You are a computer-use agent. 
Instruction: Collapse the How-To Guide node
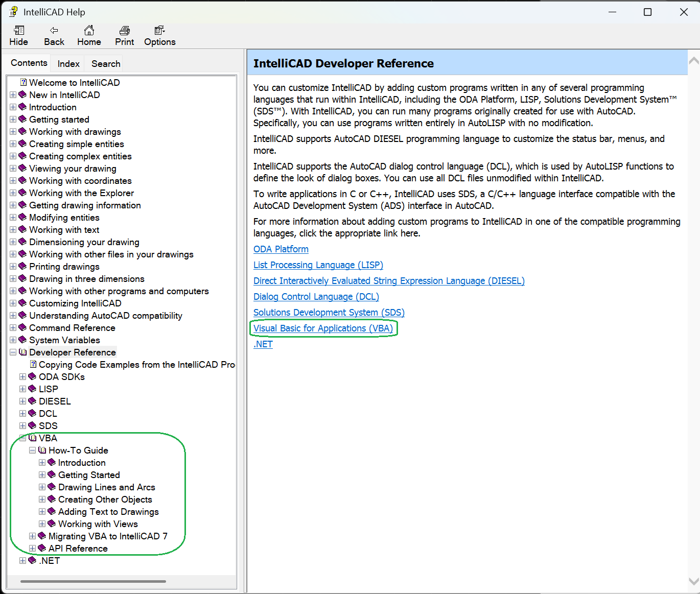(x=33, y=450)
